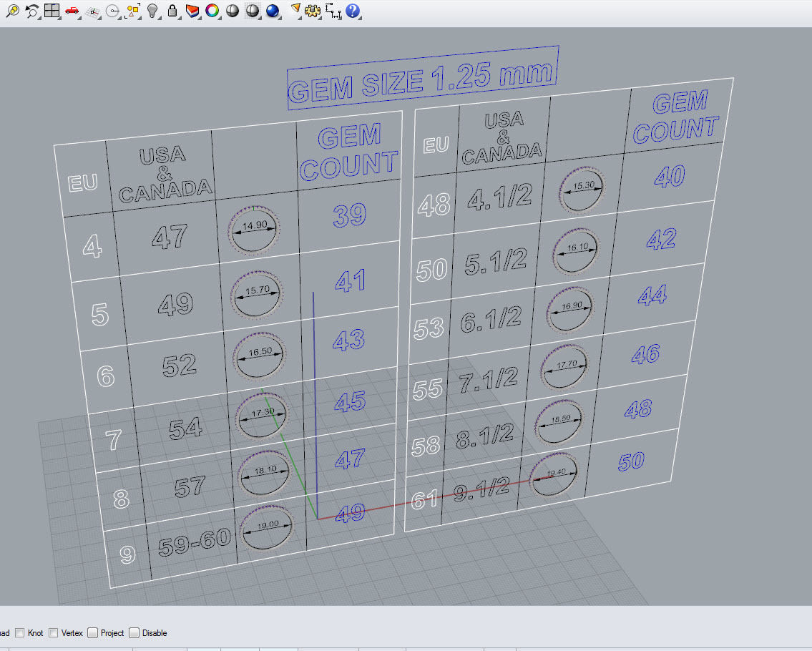Click the ring circle labeled 15.70

pos(257,295)
